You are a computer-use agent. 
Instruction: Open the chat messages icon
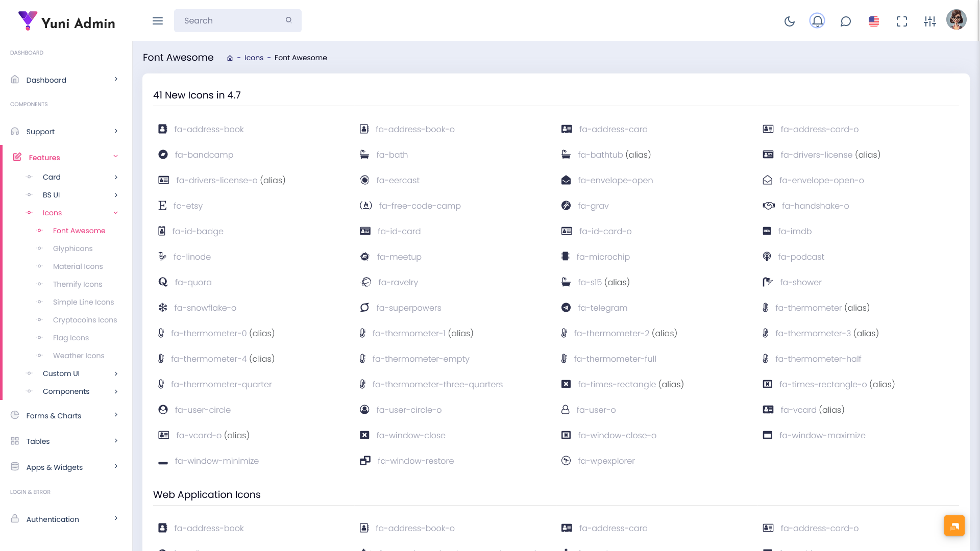click(x=846, y=21)
